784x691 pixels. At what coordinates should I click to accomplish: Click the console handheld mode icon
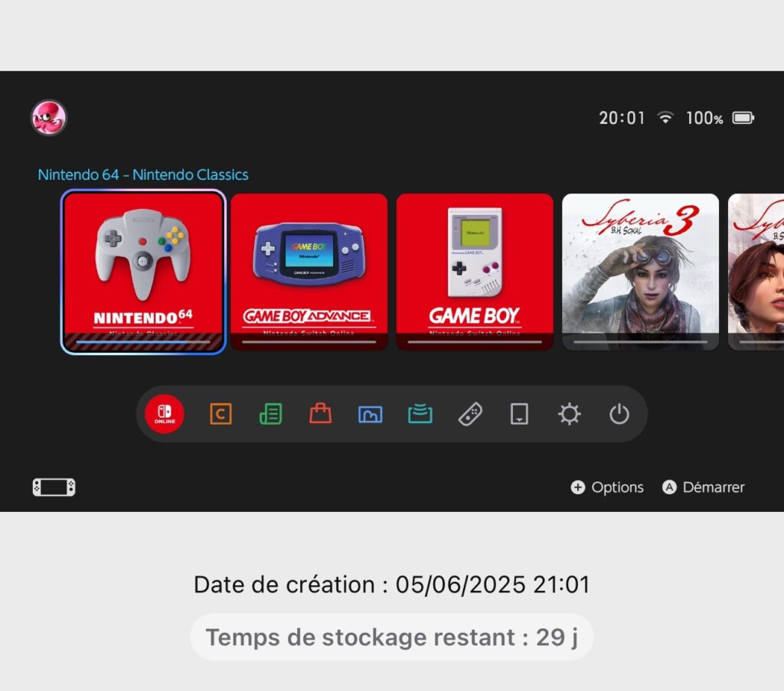point(54,487)
